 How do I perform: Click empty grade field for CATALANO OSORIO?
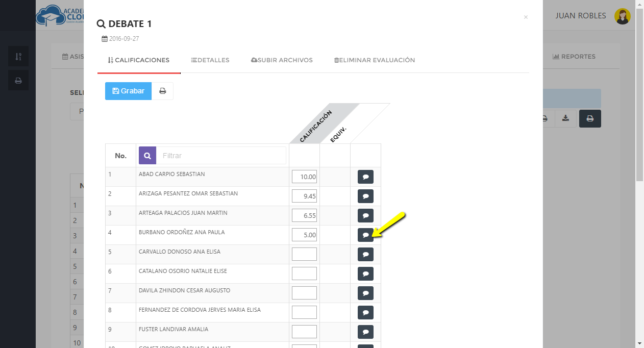coord(304,274)
